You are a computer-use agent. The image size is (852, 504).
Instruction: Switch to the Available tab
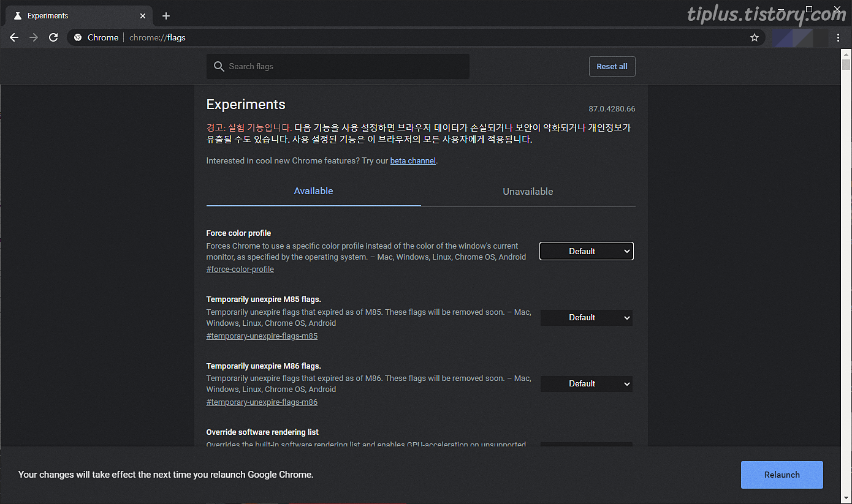click(313, 191)
